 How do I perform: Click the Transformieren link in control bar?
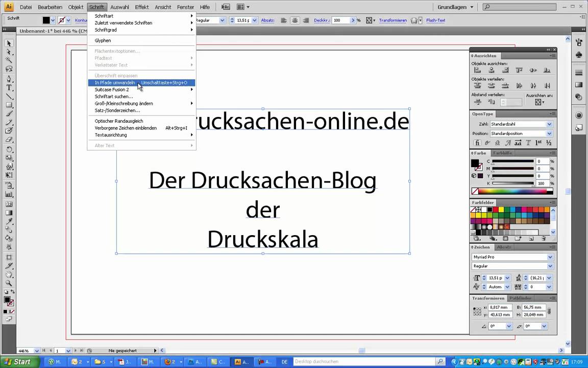point(393,20)
